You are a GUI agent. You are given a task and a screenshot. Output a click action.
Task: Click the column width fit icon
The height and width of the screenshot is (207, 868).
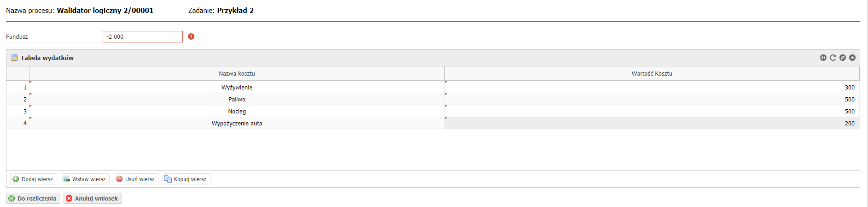tap(823, 58)
